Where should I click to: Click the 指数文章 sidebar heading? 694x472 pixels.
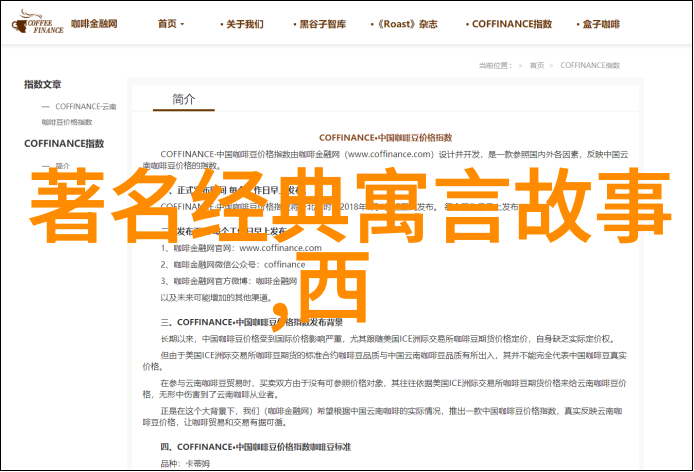click(42, 84)
